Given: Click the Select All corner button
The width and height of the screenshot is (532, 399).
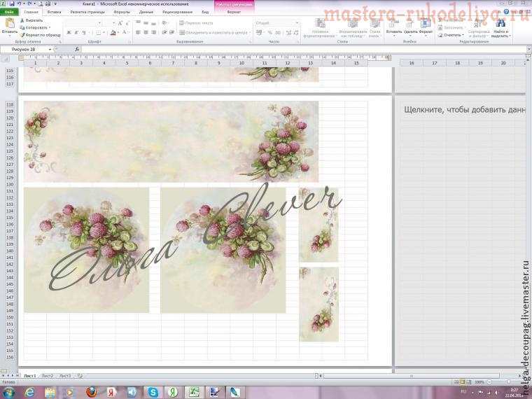Looking at the screenshot, I should tap(6, 59).
